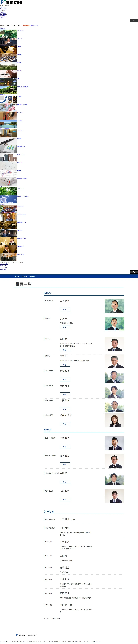The image size is (138, 644).
Task: Open the サイトマップ link in the header
Action: (x=3, y=9)
